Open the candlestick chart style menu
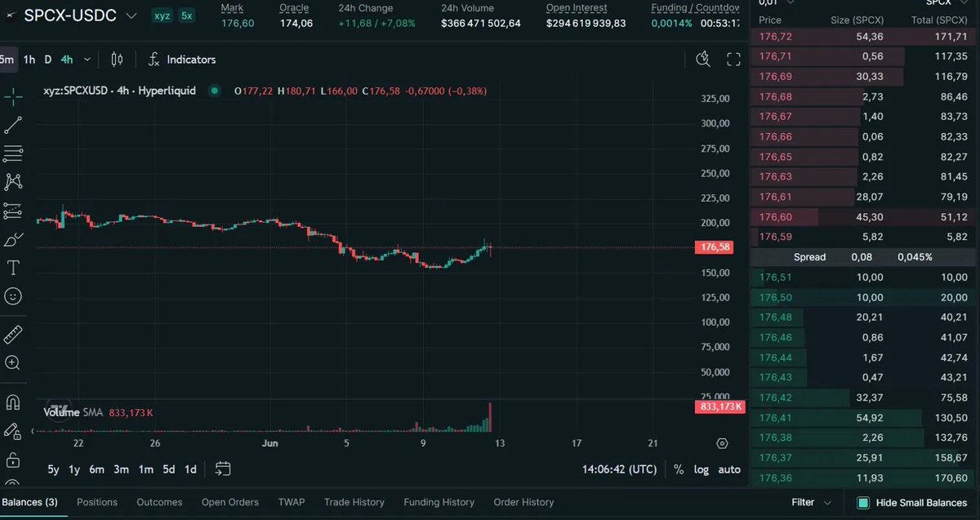 tap(117, 59)
